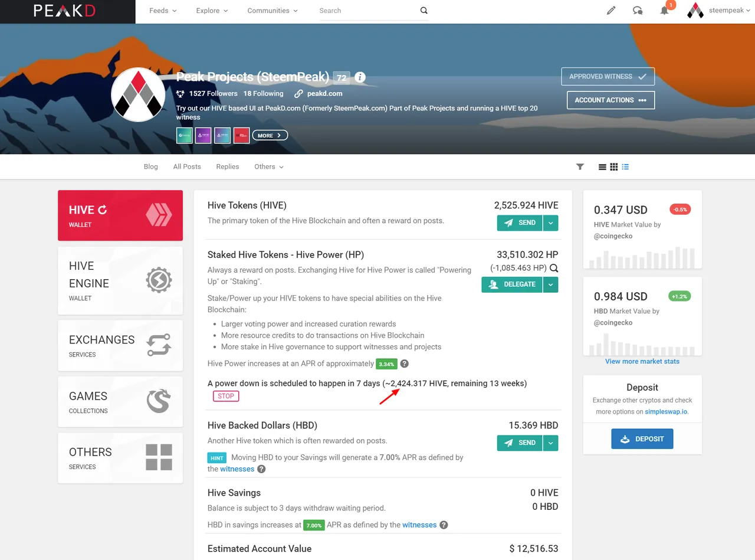
Task: Click the red badge icon
Action: pos(241,135)
